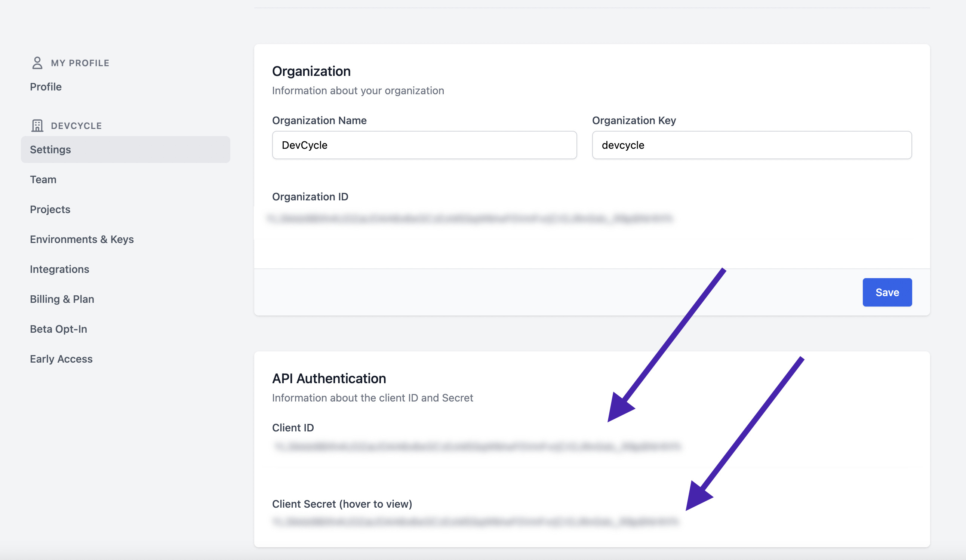Click the DEVCYCLE section header label
The image size is (966, 560).
point(76,126)
